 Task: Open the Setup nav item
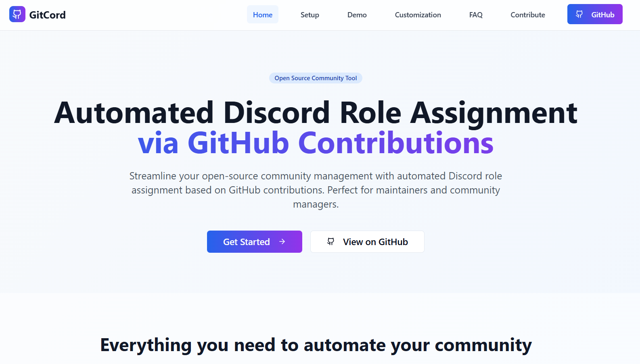coord(310,15)
